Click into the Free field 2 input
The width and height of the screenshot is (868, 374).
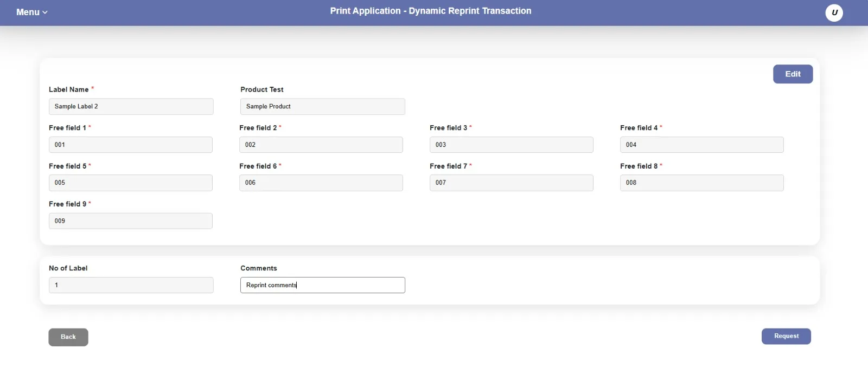(x=321, y=145)
